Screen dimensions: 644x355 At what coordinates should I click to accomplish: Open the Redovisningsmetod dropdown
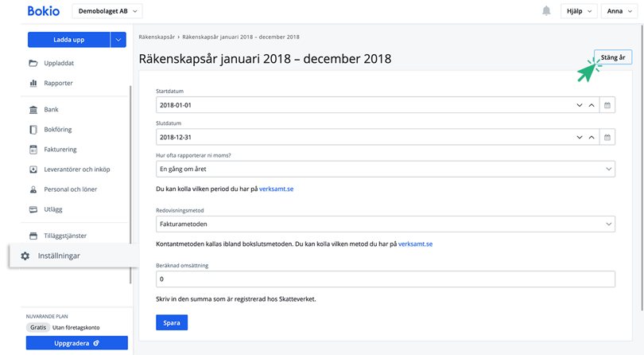pyautogui.click(x=386, y=224)
